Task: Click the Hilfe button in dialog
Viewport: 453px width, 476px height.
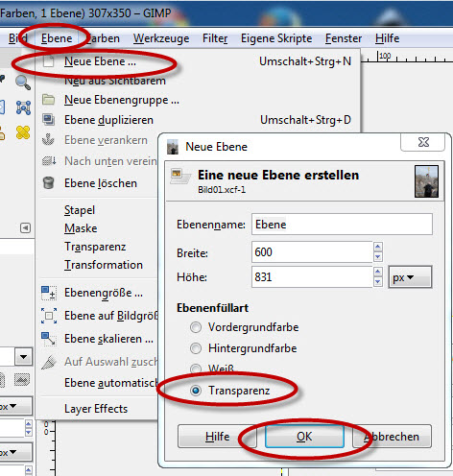Action: point(217,437)
